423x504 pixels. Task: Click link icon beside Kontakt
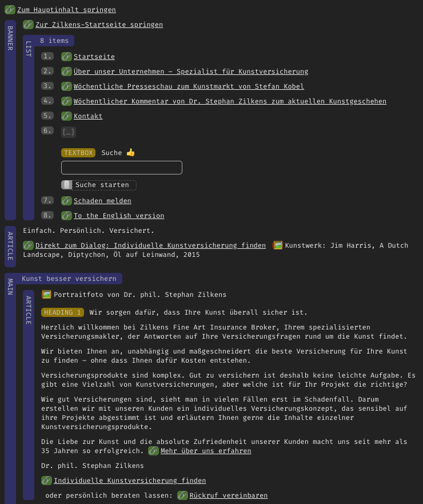pos(66,116)
